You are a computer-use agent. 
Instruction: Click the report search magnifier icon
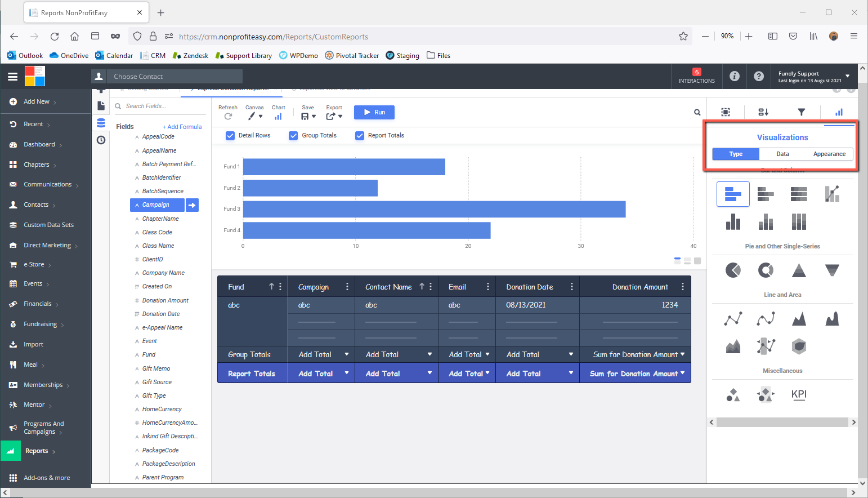(697, 113)
